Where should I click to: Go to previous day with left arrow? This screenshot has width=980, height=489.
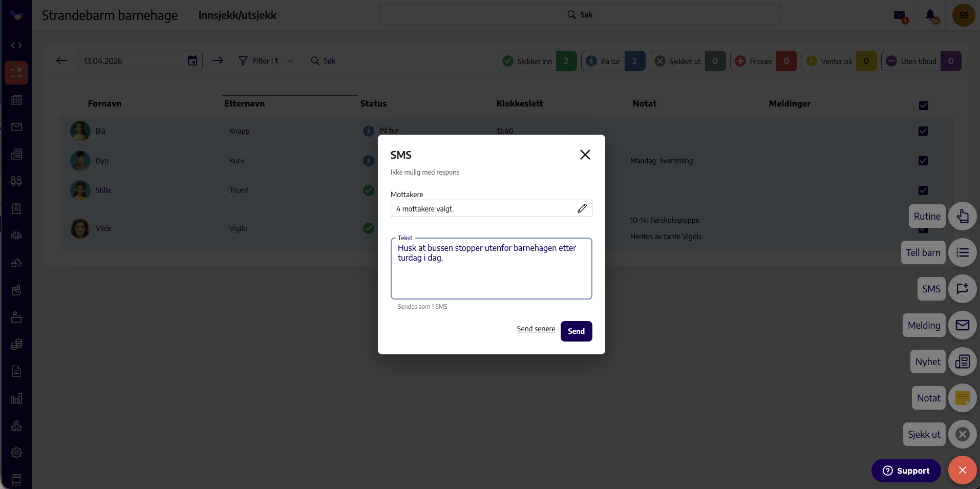pos(62,61)
